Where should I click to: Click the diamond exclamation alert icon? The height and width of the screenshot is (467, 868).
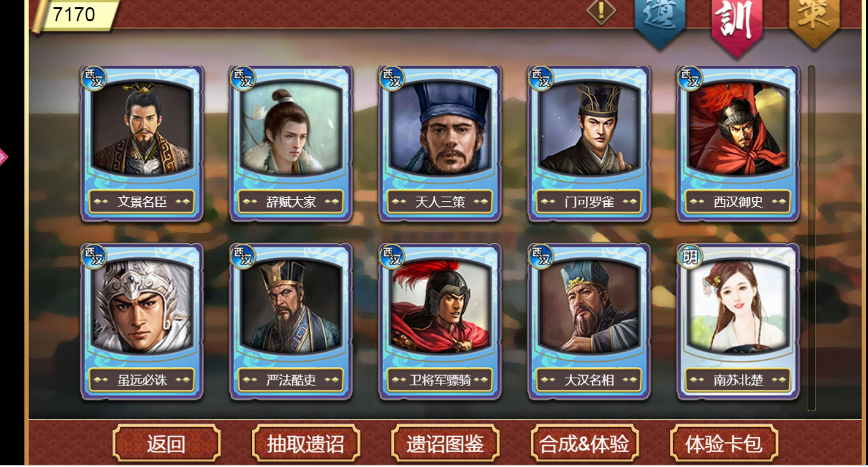[601, 11]
